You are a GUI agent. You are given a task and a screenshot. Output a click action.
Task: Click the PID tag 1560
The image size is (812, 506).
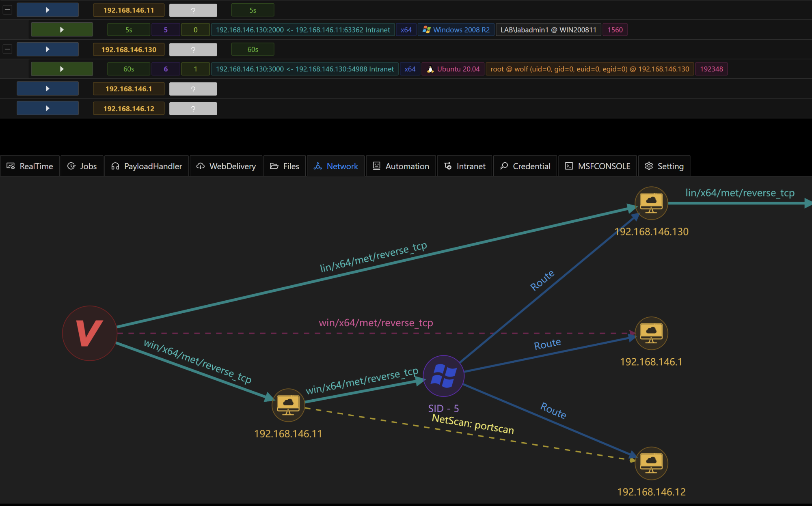click(x=615, y=30)
